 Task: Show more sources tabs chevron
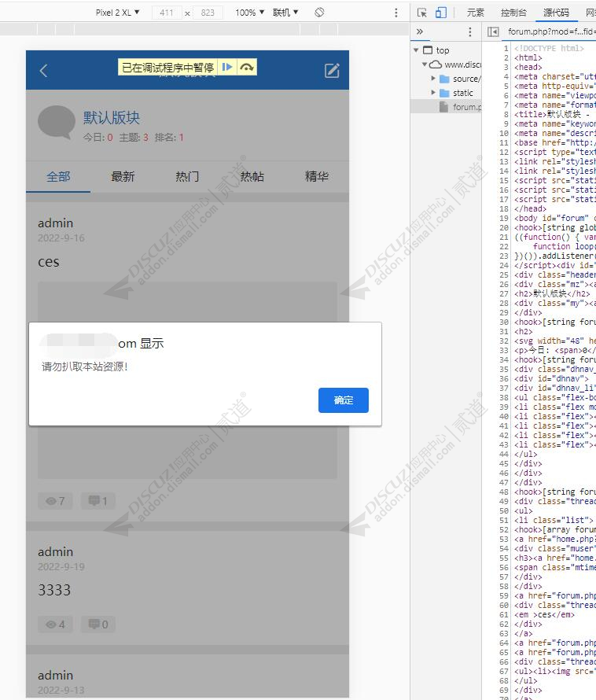420,31
